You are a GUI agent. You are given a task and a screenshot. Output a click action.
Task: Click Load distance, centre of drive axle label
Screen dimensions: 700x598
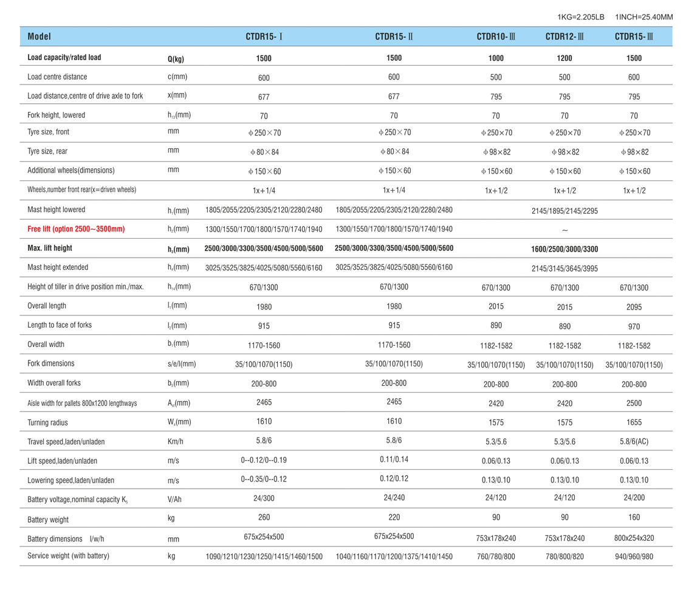[85, 96]
